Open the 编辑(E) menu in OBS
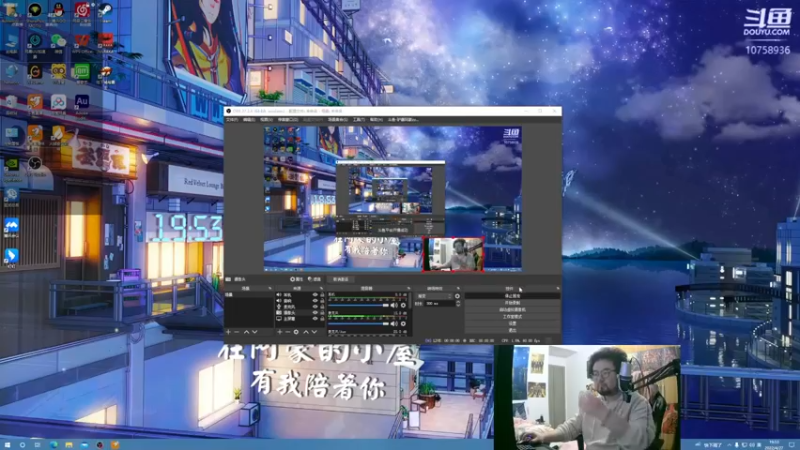800x450 pixels. pyautogui.click(x=249, y=120)
